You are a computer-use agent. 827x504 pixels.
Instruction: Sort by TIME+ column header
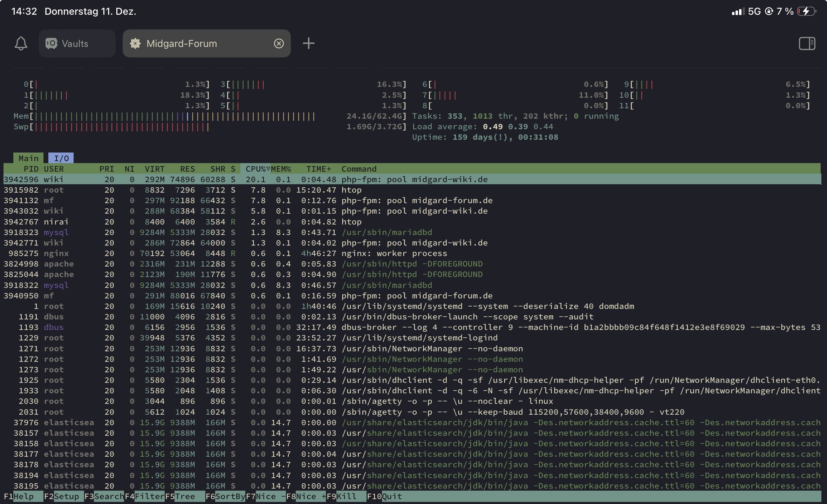point(318,169)
